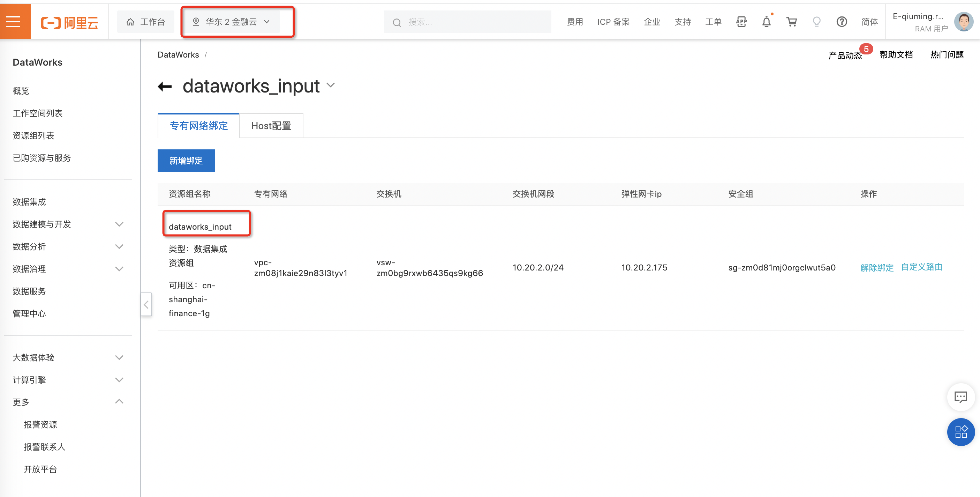The height and width of the screenshot is (497, 980).
Task: Collapse the sidebar with the arrow handle
Action: (x=146, y=304)
